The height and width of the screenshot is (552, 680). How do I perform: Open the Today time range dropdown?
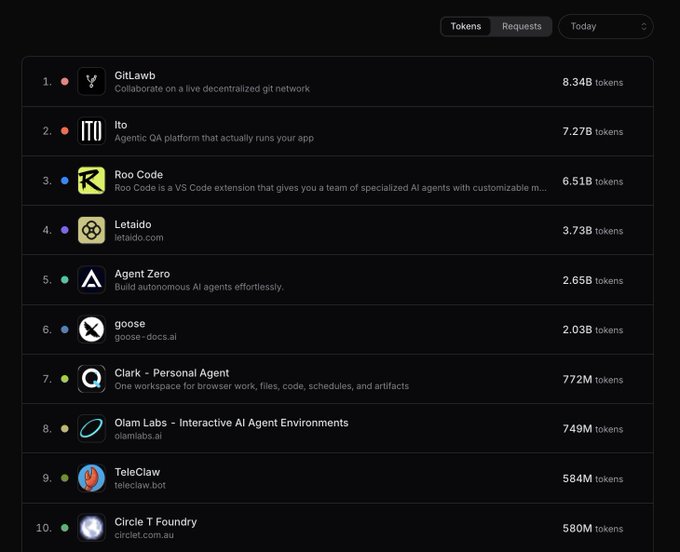click(605, 26)
